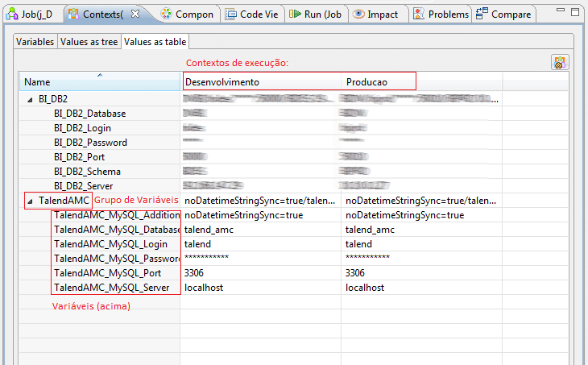Click the Desenvolvimento column header
This screenshot has width=588, height=365.
(261, 82)
